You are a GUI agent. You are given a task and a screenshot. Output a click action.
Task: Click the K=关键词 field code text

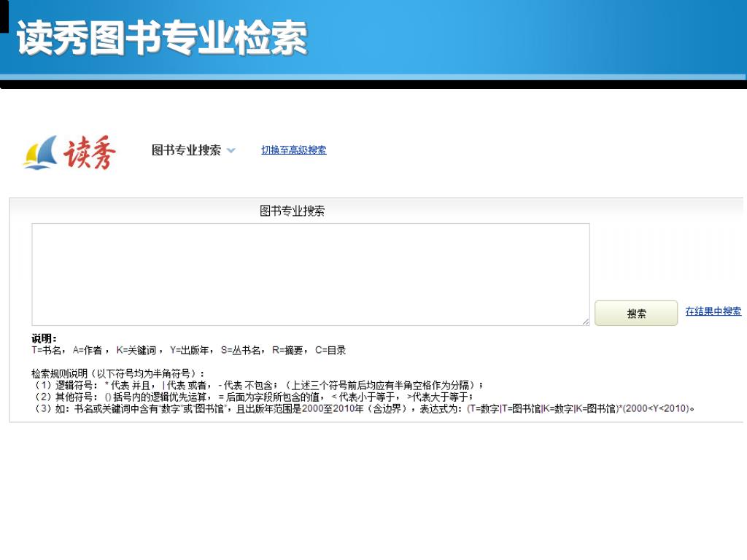point(136,351)
